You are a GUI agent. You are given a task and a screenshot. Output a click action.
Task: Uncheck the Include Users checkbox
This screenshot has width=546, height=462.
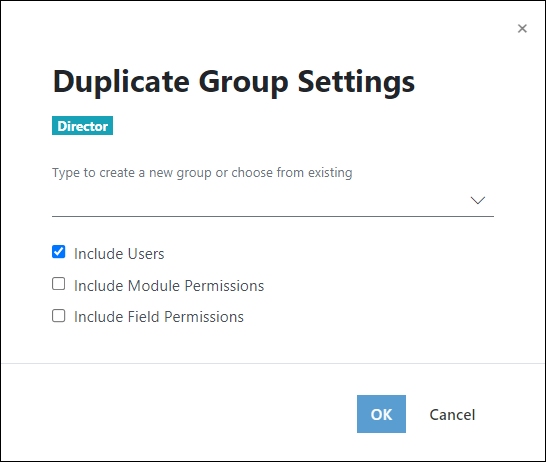tap(58, 252)
